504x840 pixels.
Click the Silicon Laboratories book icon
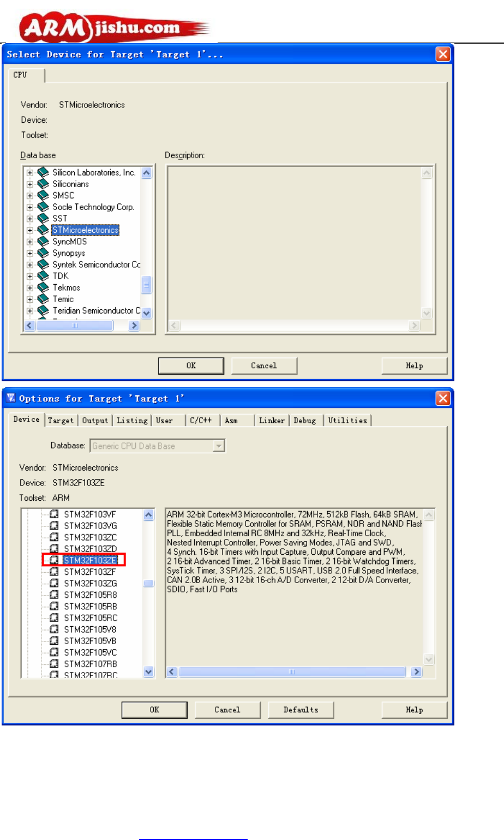coord(43,172)
